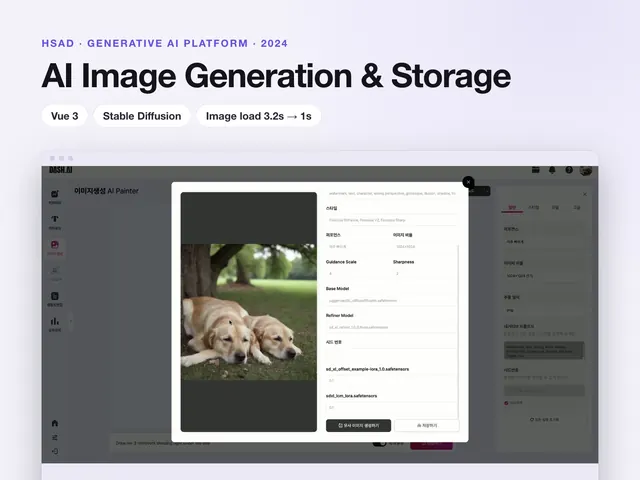Click the seed number input in the settings panel

pos(544,391)
